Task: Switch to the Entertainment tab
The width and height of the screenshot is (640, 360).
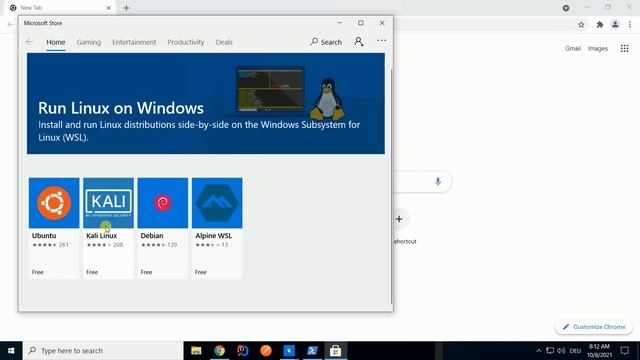Action: 134,42
